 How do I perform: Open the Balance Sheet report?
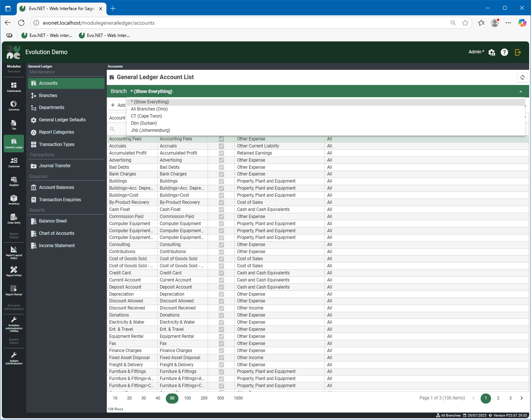[x=66, y=221]
